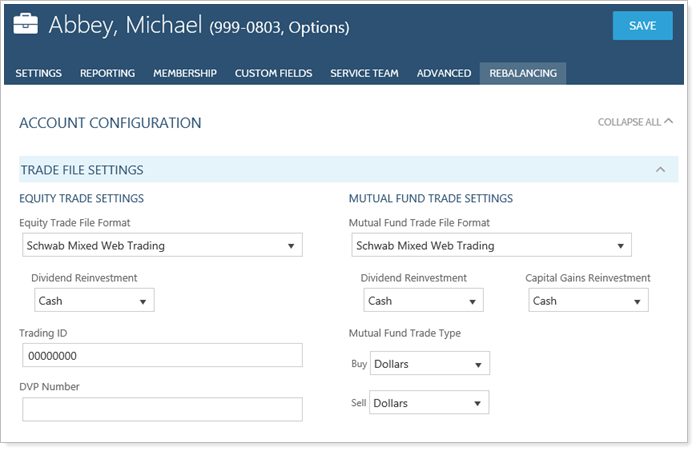This screenshot has width=697, height=452.
Task: Click into the Trading ID field
Action: 162,355
